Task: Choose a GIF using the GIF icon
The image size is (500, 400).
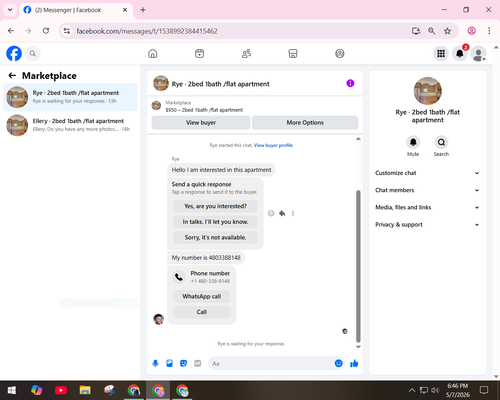Action: point(198,363)
